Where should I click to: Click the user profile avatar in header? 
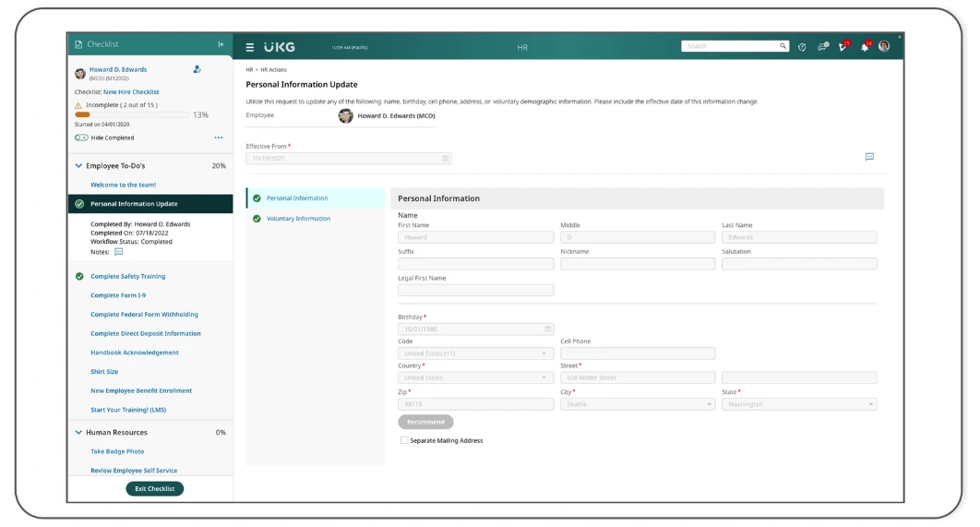tap(884, 46)
